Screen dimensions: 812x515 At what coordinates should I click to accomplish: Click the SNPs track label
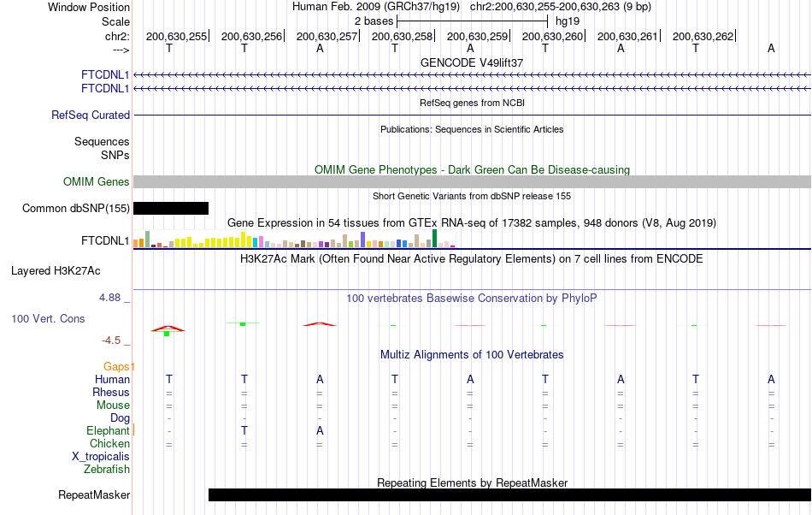pyautogui.click(x=115, y=155)
